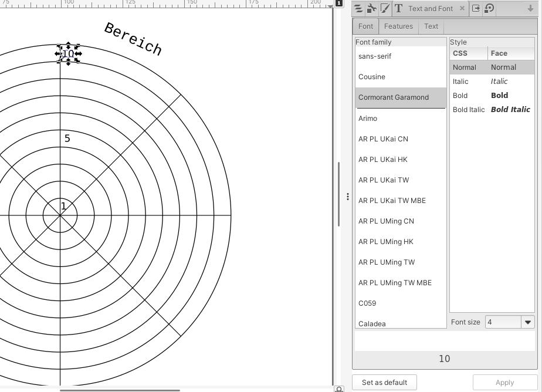Select the Arimo font family

click(x=401, y=119)
